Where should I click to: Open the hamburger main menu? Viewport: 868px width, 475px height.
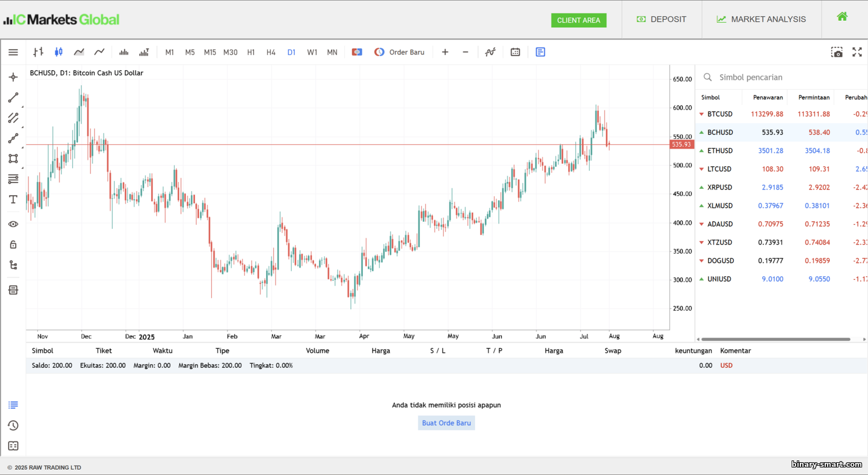coord(13,52)
